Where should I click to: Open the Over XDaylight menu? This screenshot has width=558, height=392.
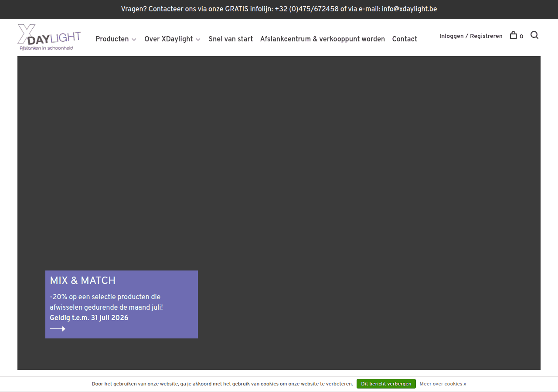tap(169, 39)
